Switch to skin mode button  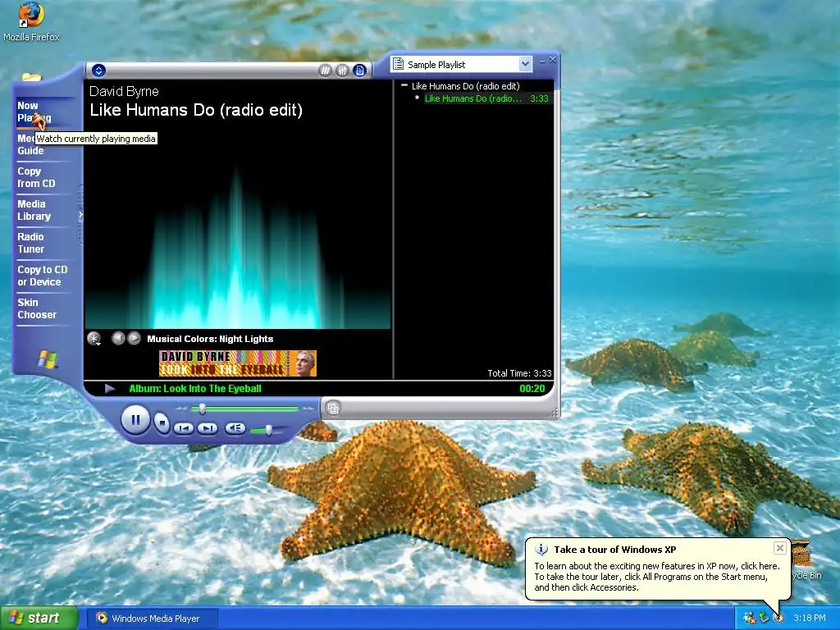pyautogui.click(x=333, y=409)
